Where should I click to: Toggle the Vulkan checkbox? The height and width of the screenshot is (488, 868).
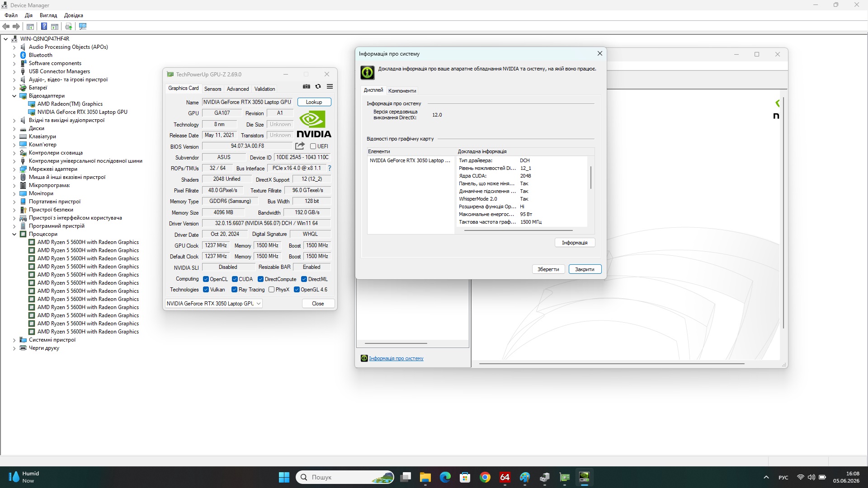(x=206, y=290)
